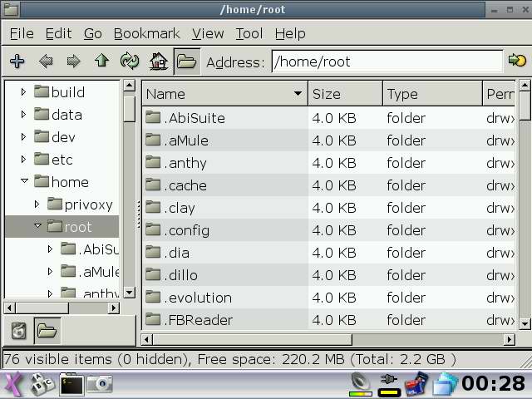Open the home directory via house icon
The width and height of the screenshot is (532, 399).
158,62
